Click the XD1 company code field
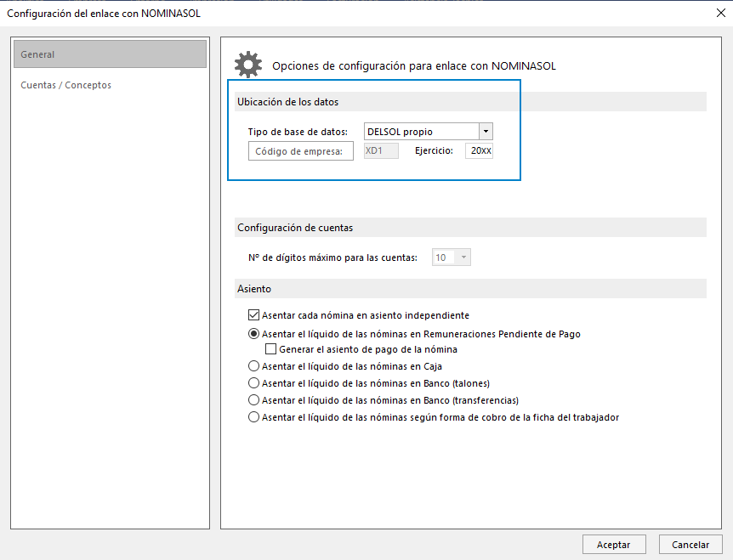 point(382,151)
